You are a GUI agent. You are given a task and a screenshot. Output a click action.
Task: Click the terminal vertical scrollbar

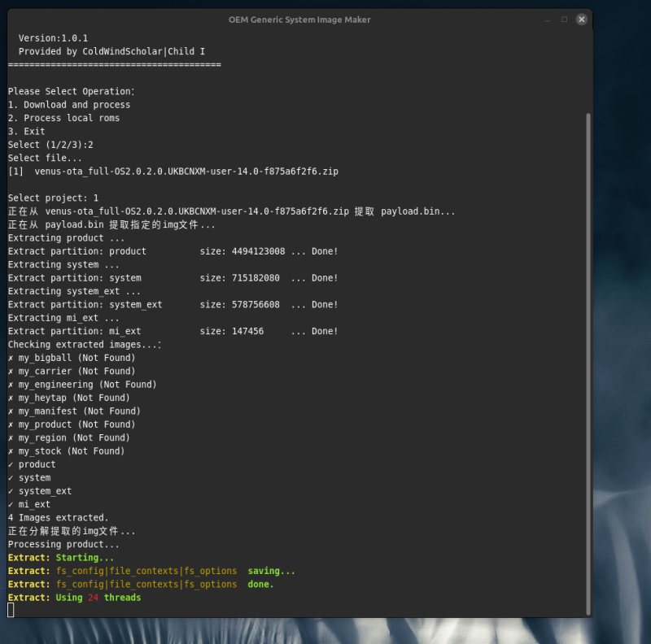(588, 364)
